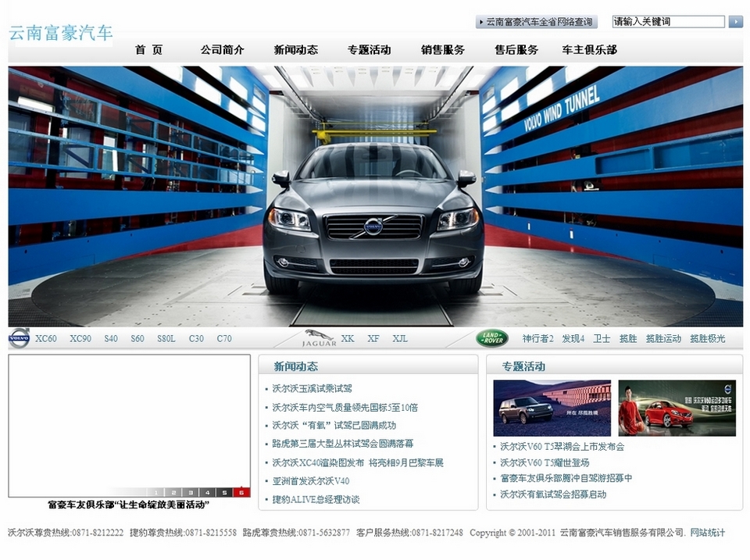Screen dimensions: 750x560
Task: Open news 沃尔沃“有氧”试驾已圆满成功
Action: pos(334,425)
